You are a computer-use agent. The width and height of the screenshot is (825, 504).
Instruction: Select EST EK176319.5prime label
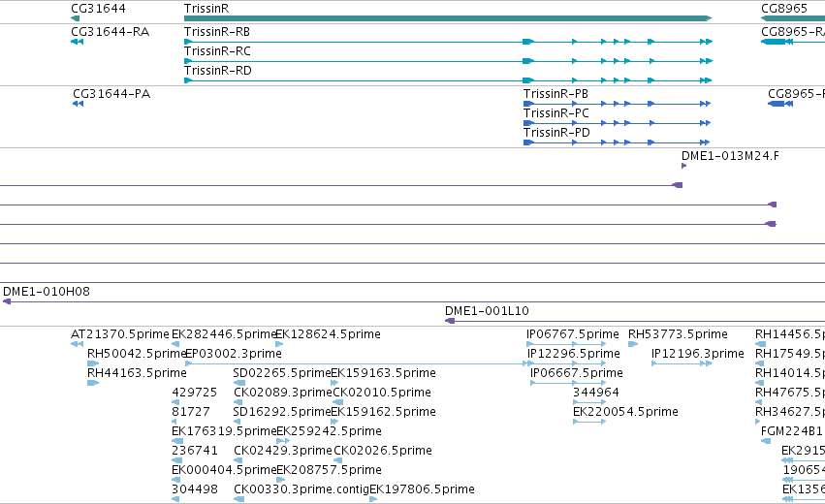[x=224, y=431]
